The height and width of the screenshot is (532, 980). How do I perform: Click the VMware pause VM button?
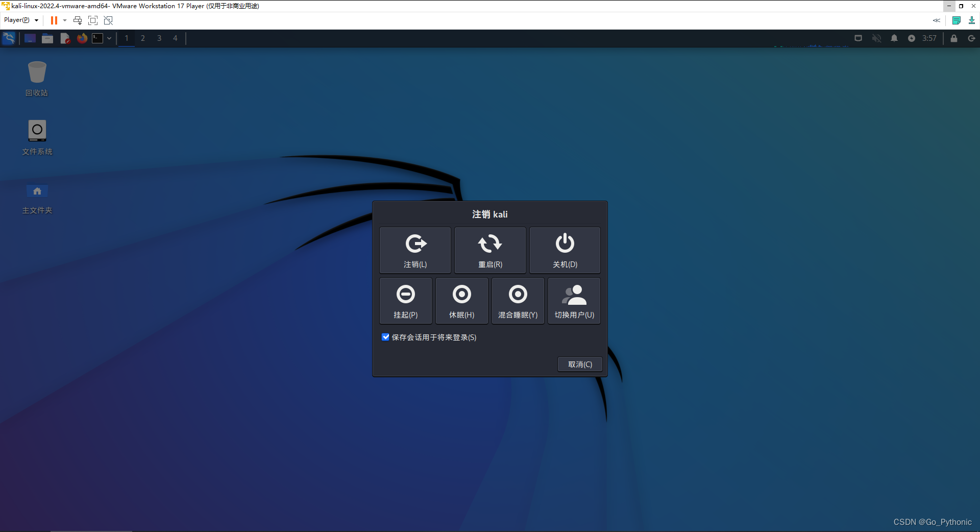coord(54,20)
